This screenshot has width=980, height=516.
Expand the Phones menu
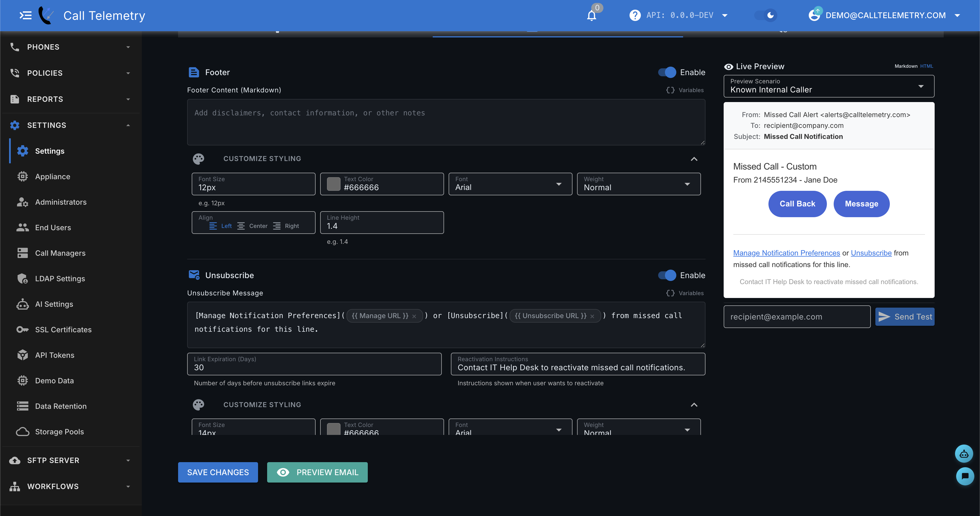point(71,47)
